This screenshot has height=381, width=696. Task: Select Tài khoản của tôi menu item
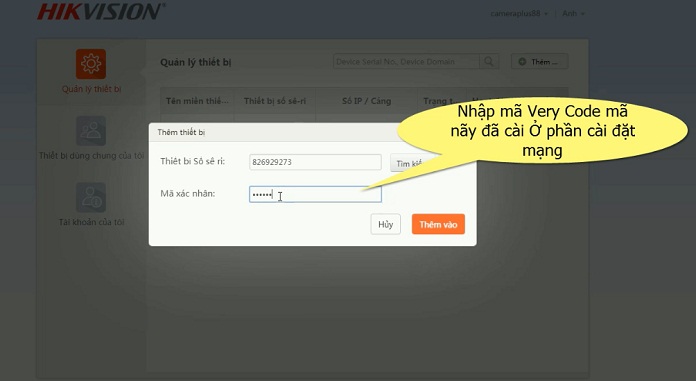tap(91, 222)
